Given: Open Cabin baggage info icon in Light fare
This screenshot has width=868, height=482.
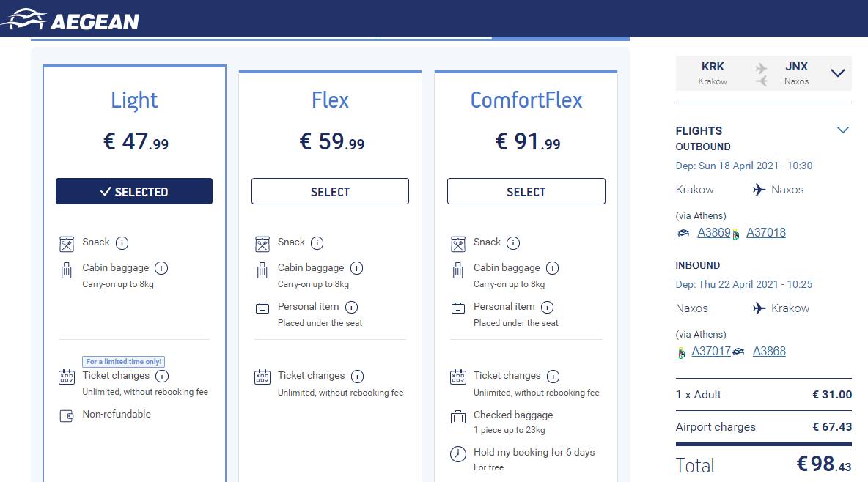Looking at the screenshot, I should pyautogui.click(x=161, y=268).
